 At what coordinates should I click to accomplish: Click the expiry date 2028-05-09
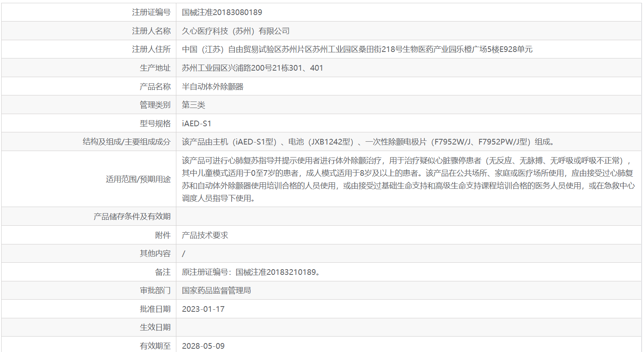(203, 346)
